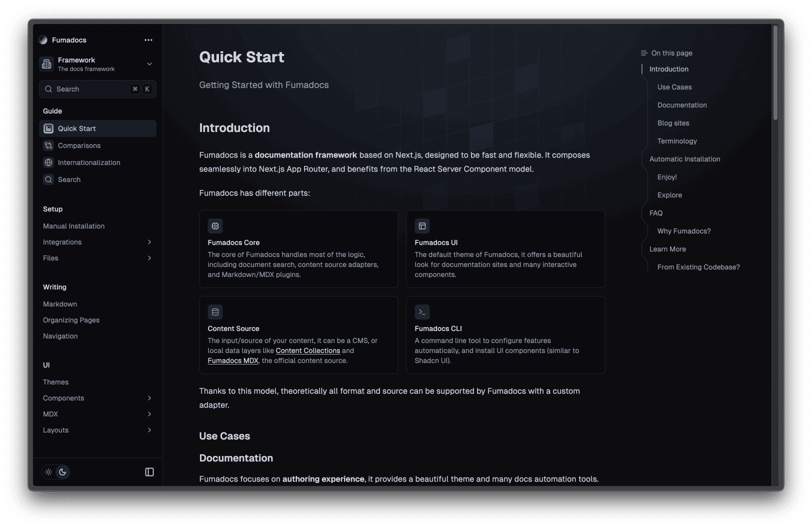Click the Fumadocs logo icon
The height and width of the screenshot is (528, 812).
click(43, 40)
